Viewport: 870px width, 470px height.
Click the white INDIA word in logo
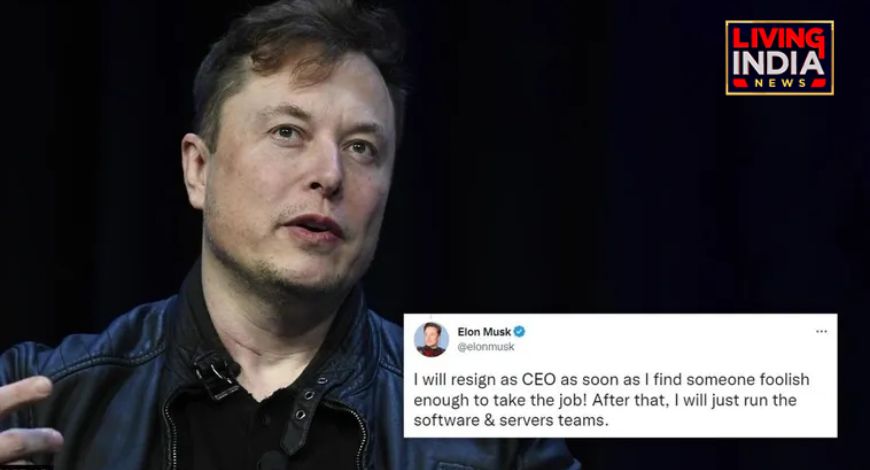(778, 64)
